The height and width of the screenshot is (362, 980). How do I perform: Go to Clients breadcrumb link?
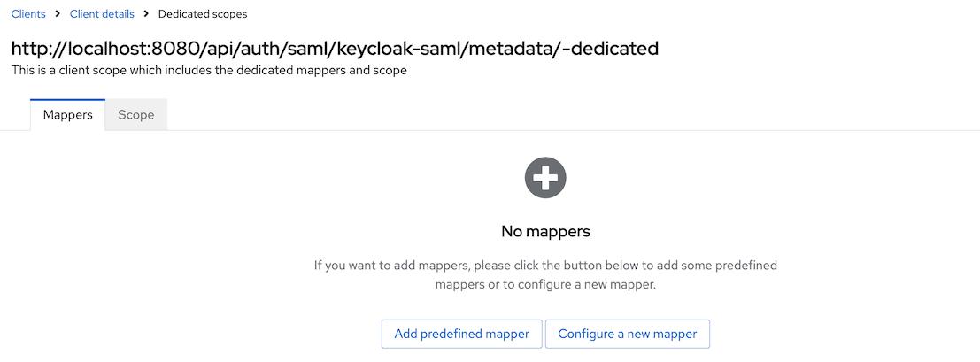click(28, 14)
